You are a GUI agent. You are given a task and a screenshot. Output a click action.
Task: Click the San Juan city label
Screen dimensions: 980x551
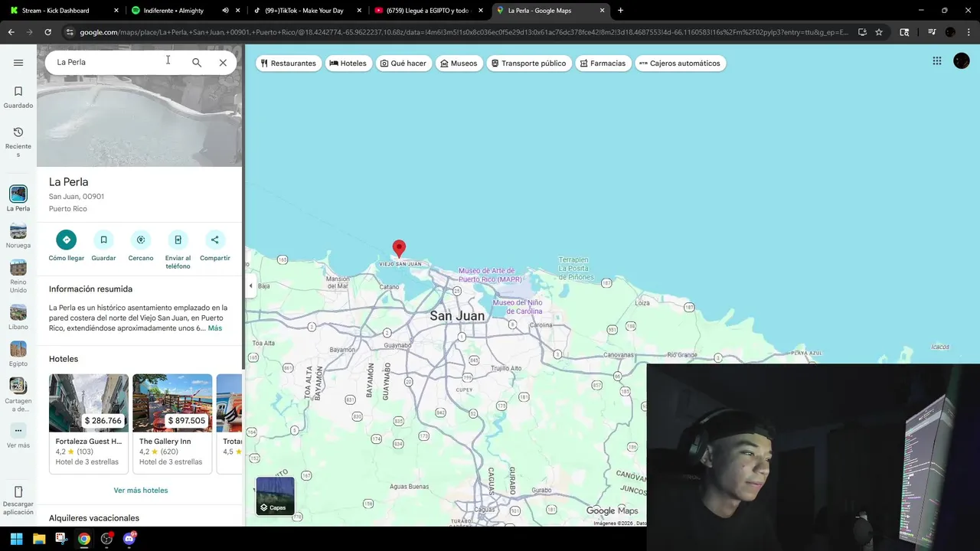click(x=457, y=315)
